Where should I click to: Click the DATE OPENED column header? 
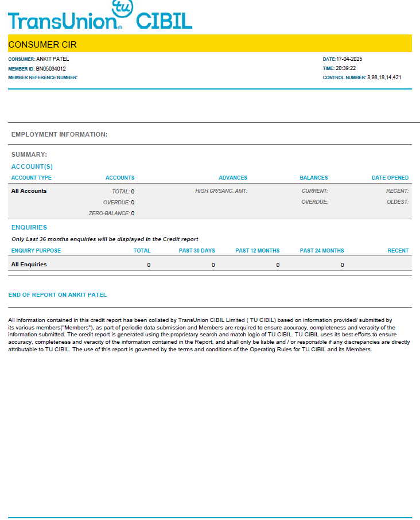(x=390, y=178)
